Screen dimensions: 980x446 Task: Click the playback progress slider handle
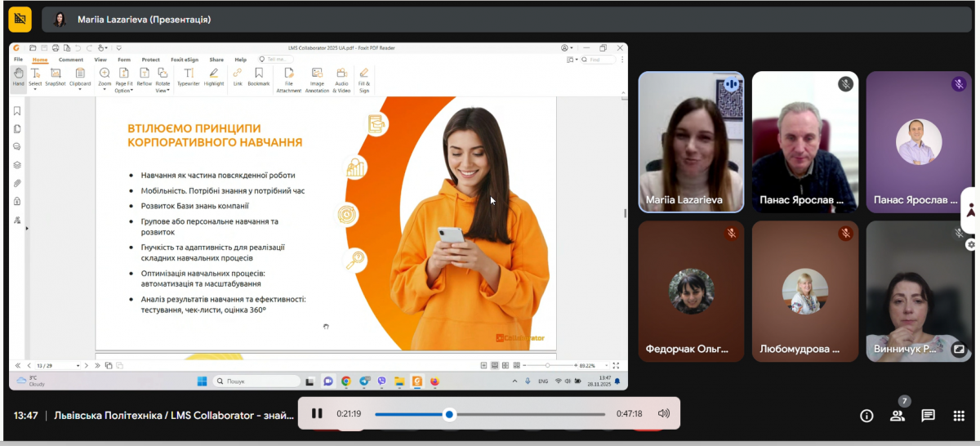pyautogui.click(x=449, y=414)
